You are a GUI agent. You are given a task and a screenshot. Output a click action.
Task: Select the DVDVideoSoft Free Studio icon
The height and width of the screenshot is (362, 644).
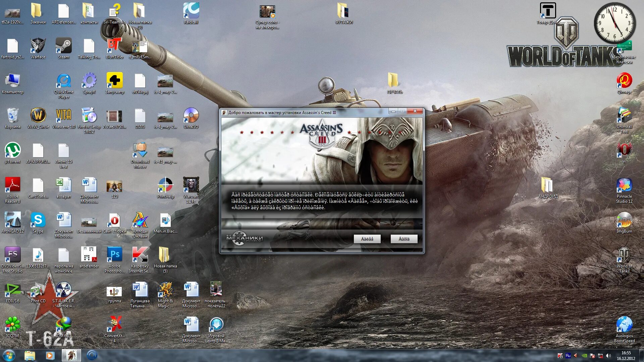pyautogui.click(x=12, y=260)
